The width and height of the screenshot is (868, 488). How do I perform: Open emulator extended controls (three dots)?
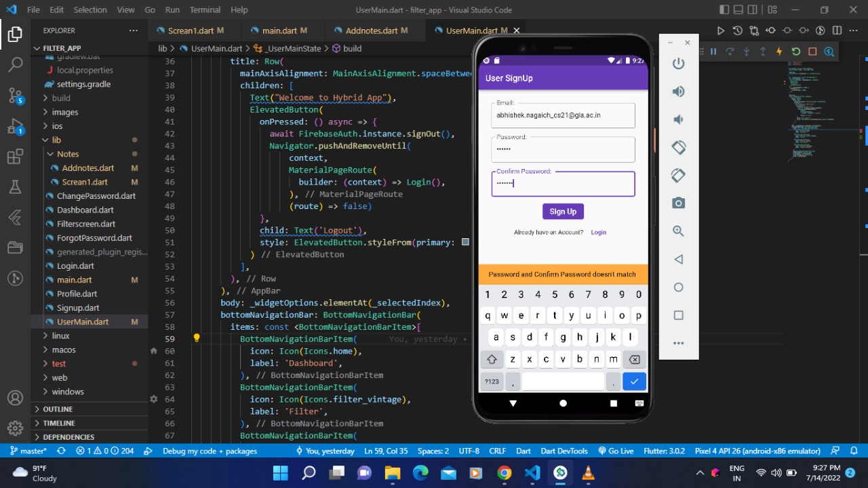tap(678, 343)
